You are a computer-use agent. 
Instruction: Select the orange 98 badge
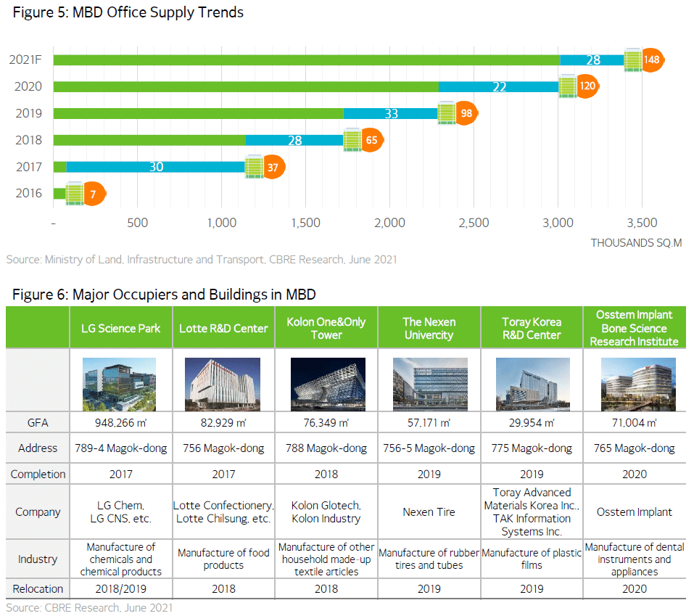(466, 113)
